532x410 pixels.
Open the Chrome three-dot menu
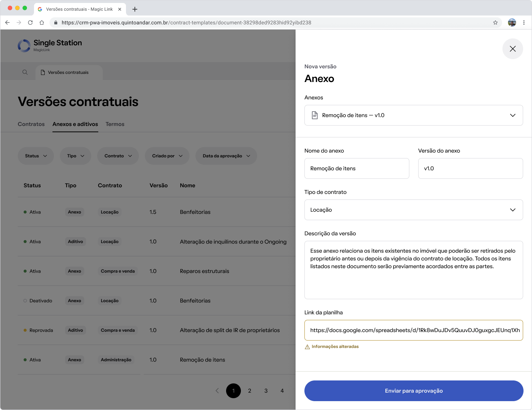coord(524,23)
